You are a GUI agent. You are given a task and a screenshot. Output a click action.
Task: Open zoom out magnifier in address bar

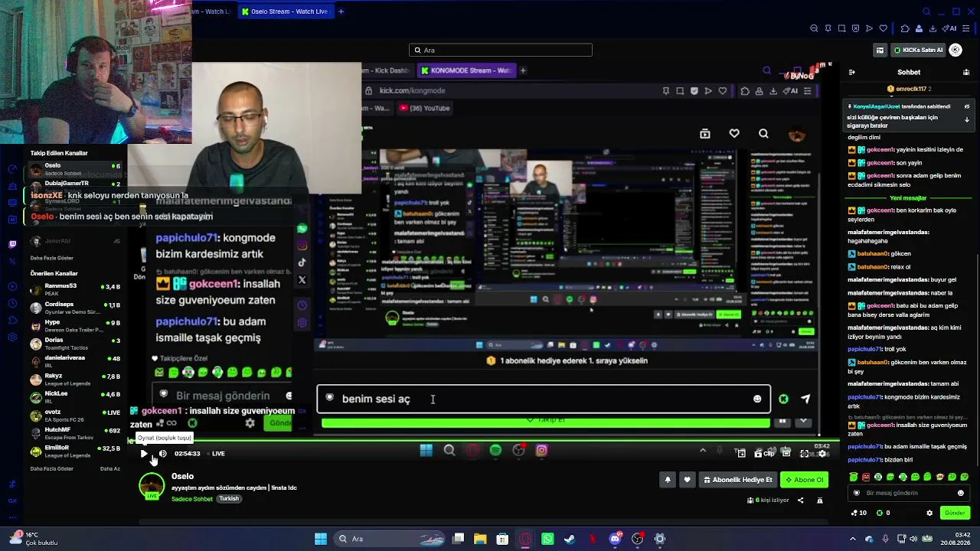[814, 28]
